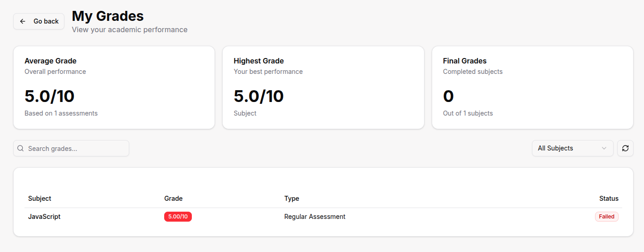Click the Highest Grade card
This screenshot has width=644, height=252.
click(x=323, y=87)
